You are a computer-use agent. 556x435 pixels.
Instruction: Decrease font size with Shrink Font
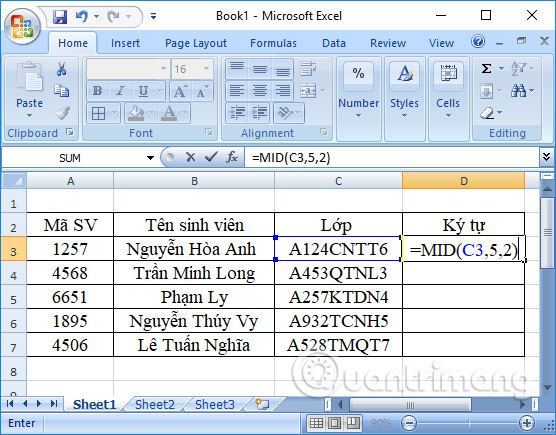coord(202,91)
